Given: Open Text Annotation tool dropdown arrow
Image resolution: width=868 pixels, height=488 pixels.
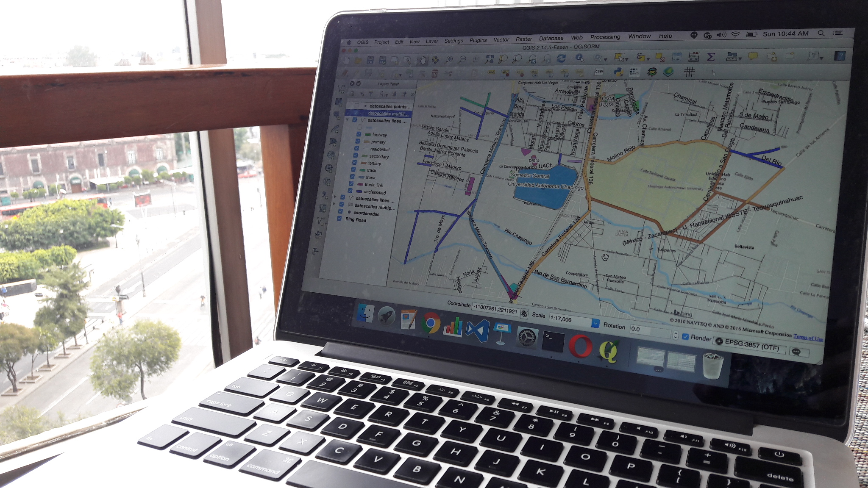Looking at the screenshot, I should click(821, 58).
